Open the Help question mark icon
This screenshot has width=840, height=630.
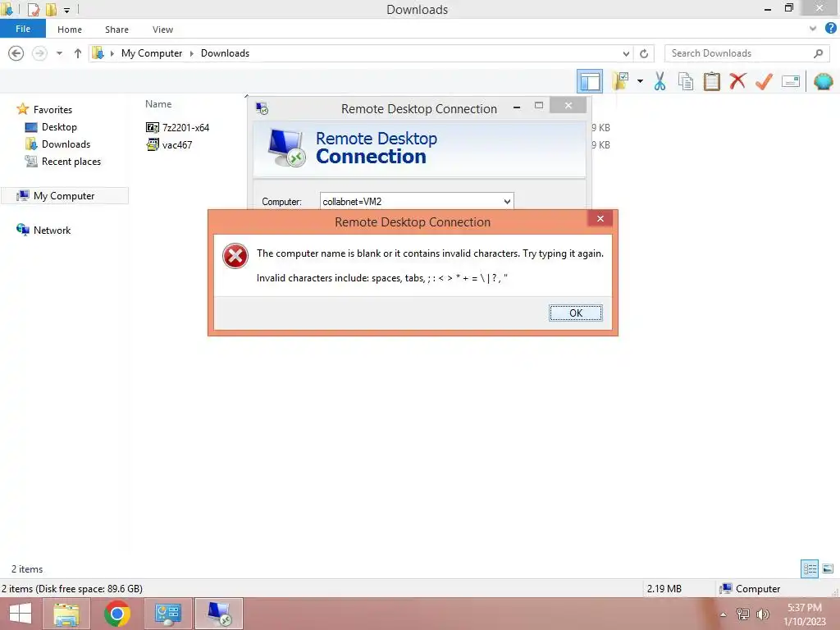830,29
